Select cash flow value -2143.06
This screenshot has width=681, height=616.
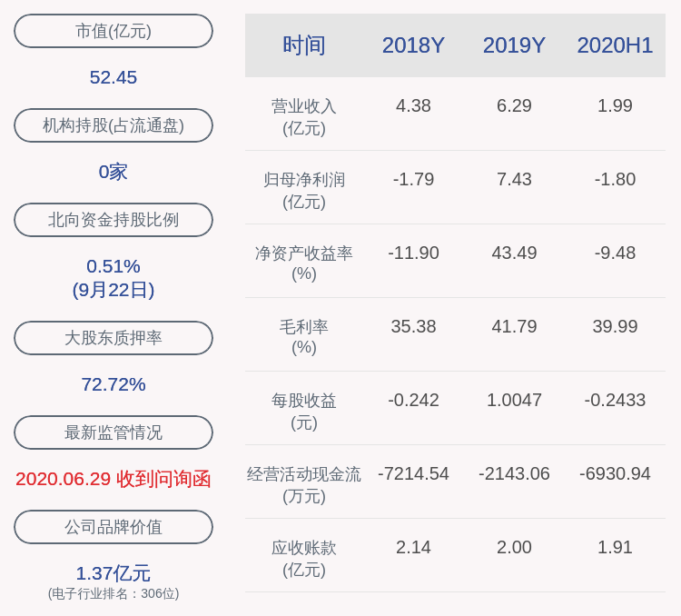coord(514,474)
